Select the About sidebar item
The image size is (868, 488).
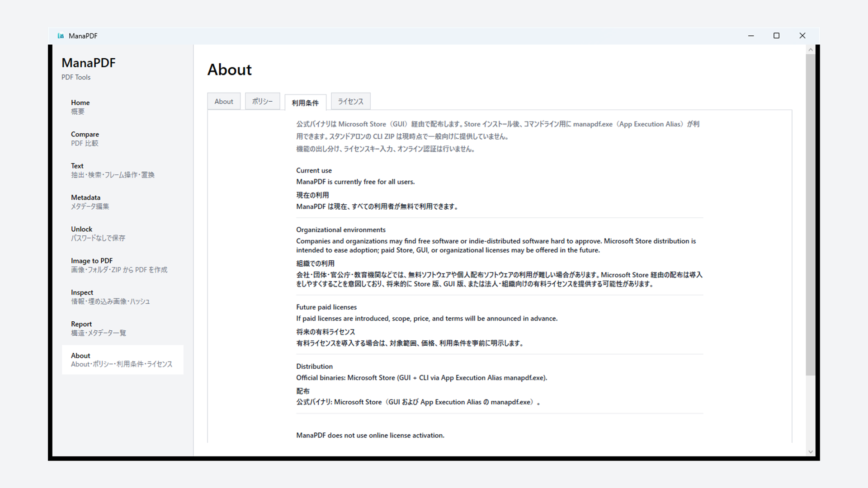(123, 360)
